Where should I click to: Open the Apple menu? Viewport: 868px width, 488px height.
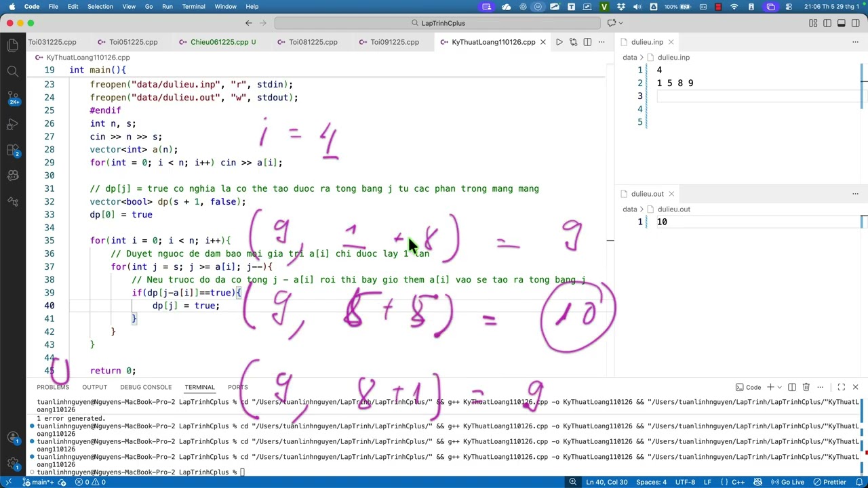coord(12,7)
